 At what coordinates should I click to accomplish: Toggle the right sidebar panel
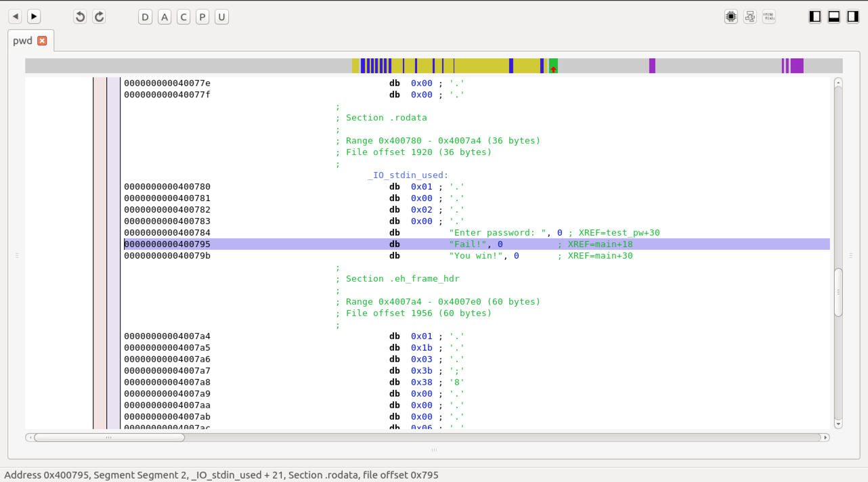pyautogui.click(x=853, y=17)
